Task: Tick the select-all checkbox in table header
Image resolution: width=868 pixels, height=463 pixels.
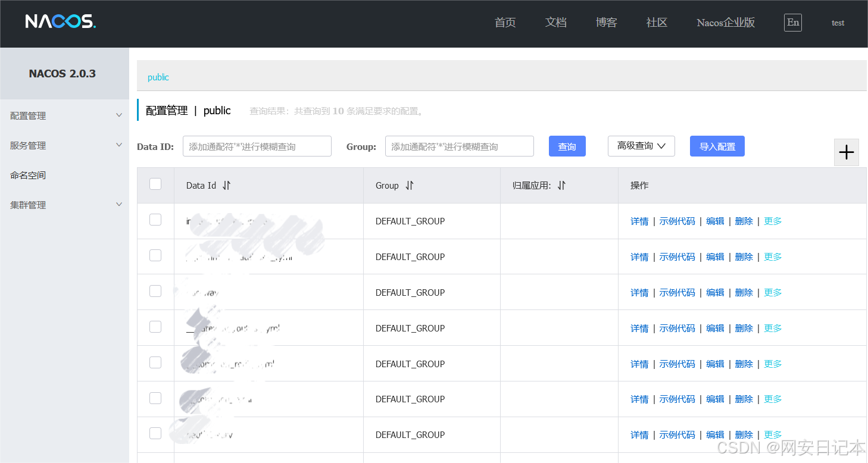Action: click(155, 184)
